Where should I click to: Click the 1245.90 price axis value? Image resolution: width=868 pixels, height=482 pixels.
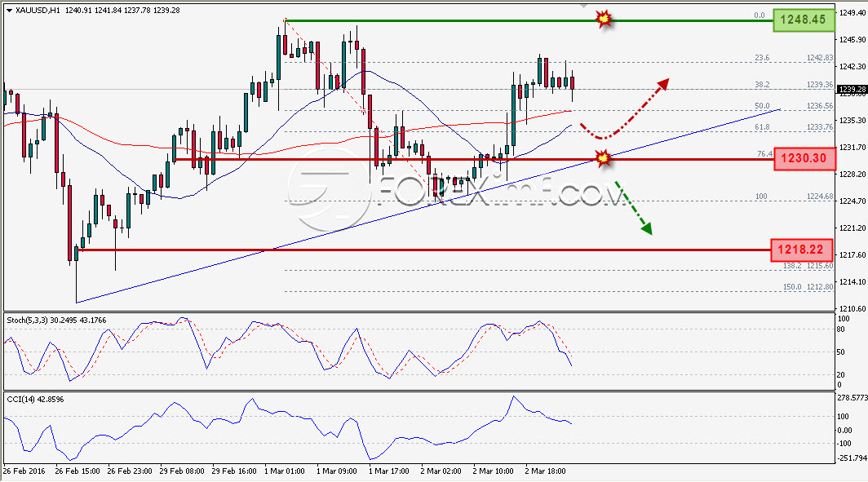click(852, 39)
